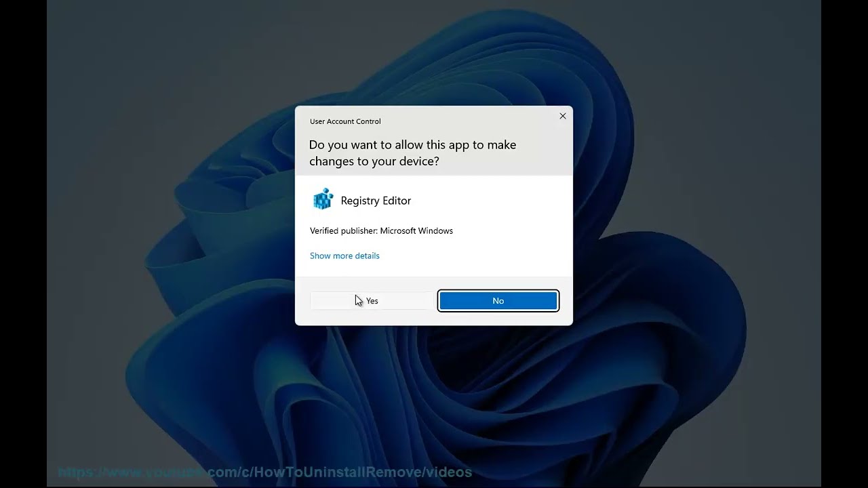Open the Show more details link
This screenshot has height=488, width=868.
pyautogui.click(x=344, y=256)
